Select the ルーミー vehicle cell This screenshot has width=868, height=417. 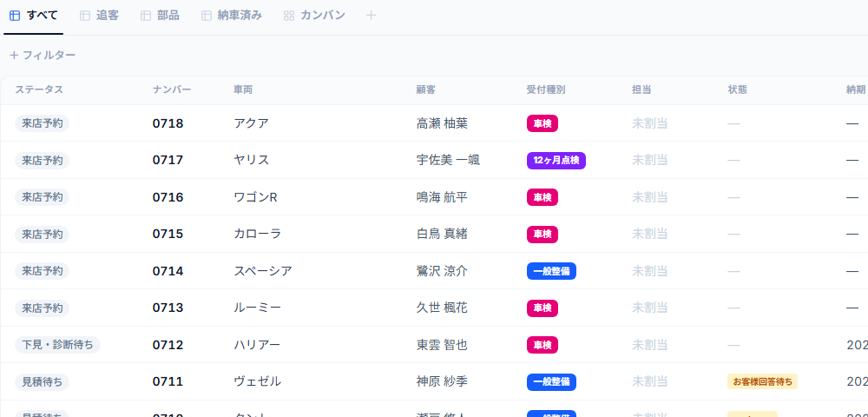point(258,308)
